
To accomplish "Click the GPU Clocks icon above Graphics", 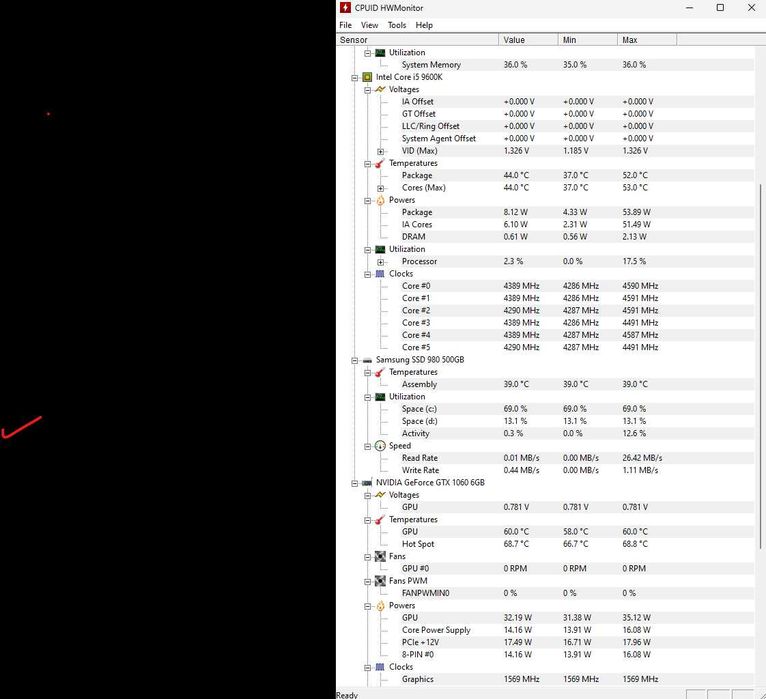I will (380, 667).
